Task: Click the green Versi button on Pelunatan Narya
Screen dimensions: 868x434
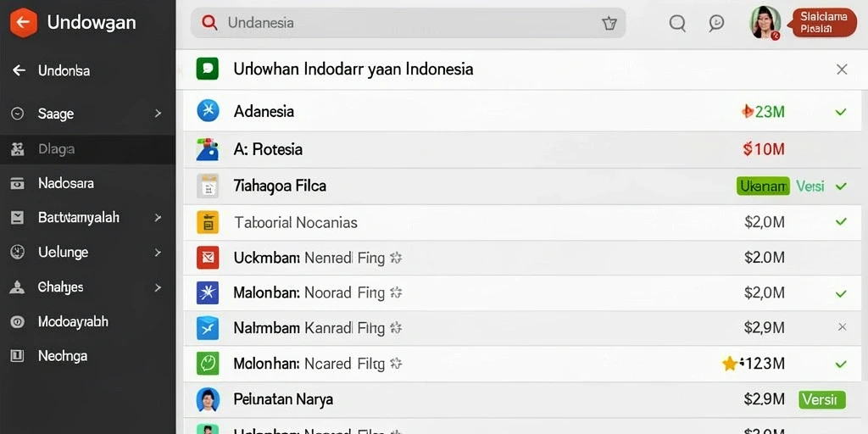Action: click(x=822, y=399)
